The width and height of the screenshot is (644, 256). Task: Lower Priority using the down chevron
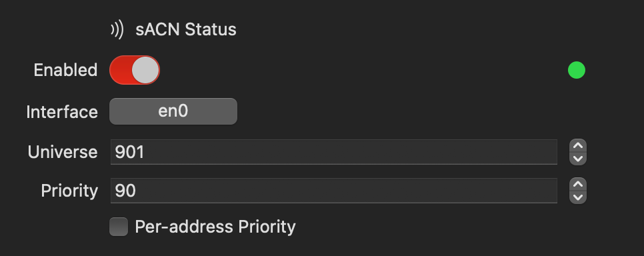coord(578,197)
